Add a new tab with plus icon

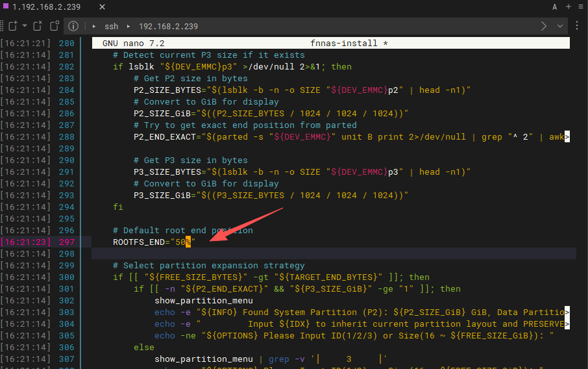569,6
